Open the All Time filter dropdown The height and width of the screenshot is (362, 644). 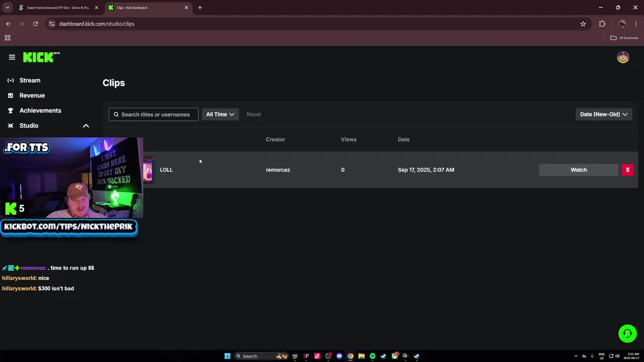click(220, 114)
